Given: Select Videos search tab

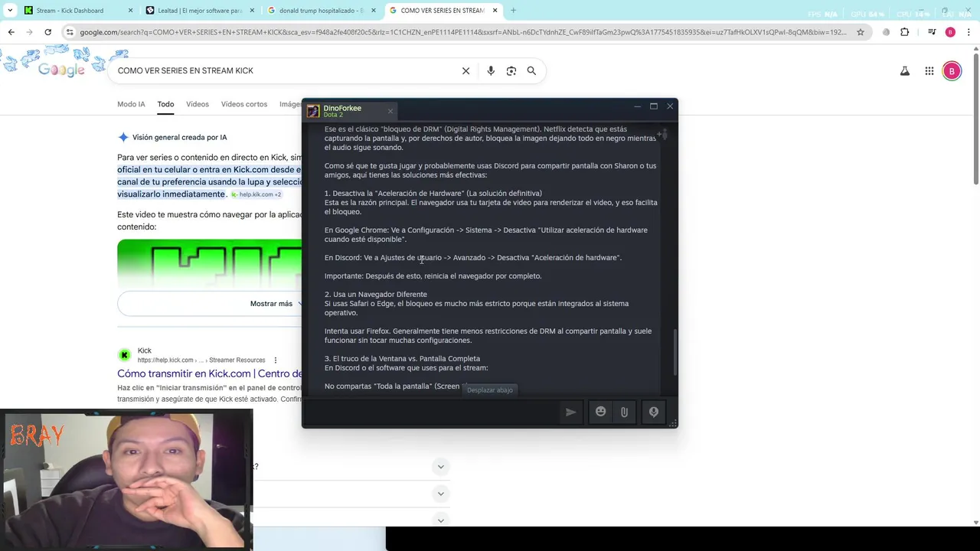Looking at the screenshot, I should 197,104.
